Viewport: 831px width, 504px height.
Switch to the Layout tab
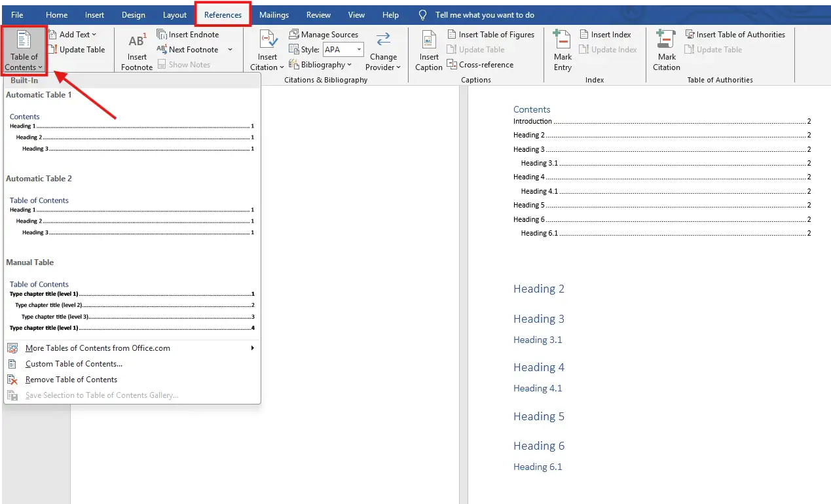point(175,14)
